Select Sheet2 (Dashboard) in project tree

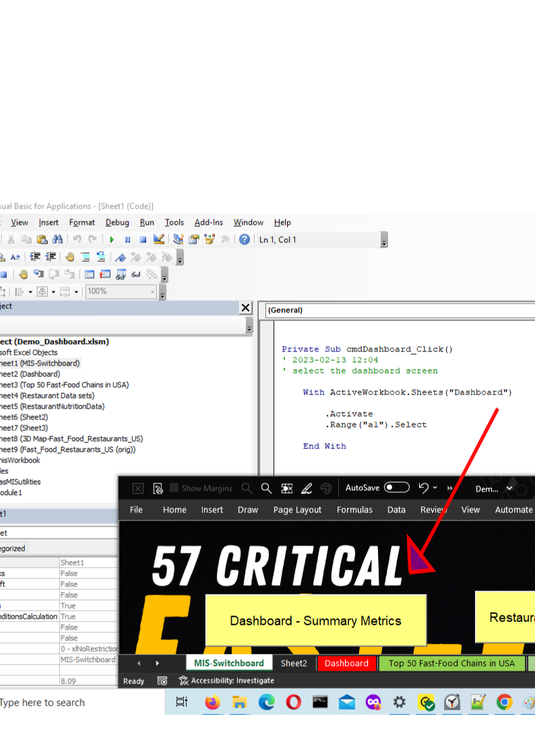[x=30, y=374]
